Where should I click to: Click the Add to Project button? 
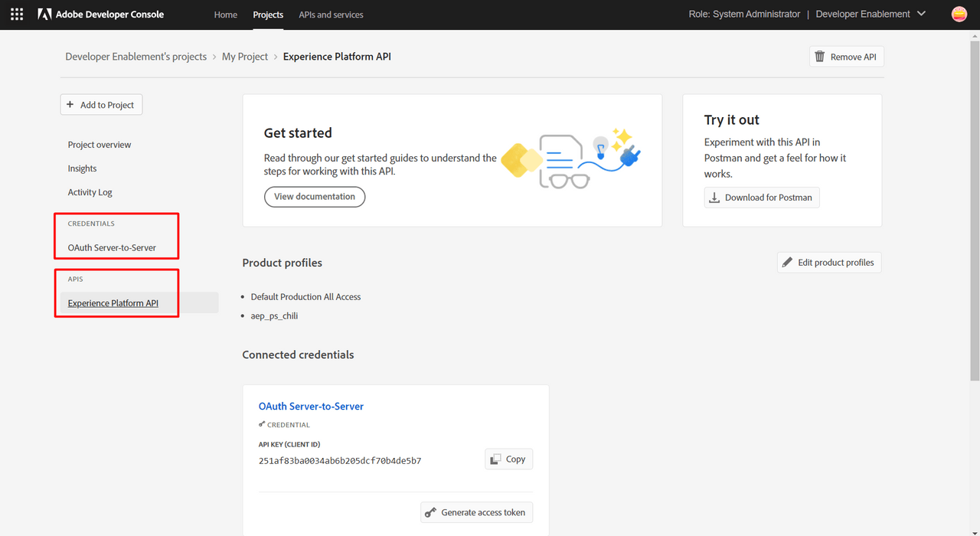[x=101, y=105]
